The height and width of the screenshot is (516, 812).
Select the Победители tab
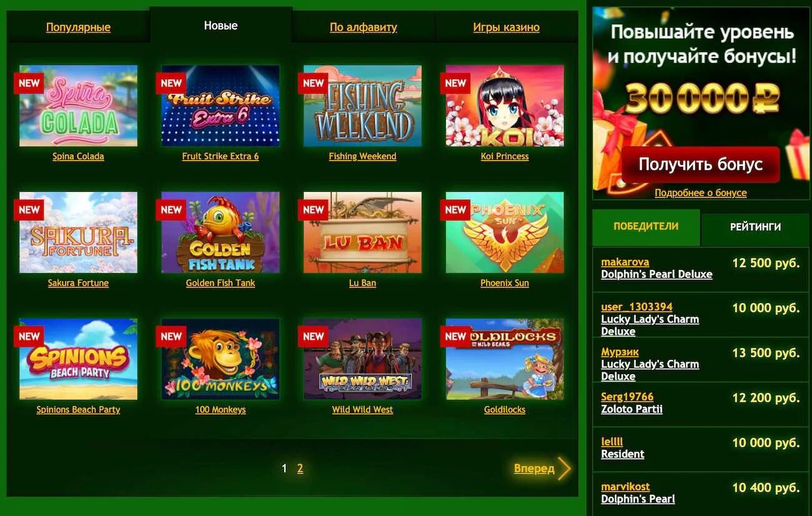[646, 226]
